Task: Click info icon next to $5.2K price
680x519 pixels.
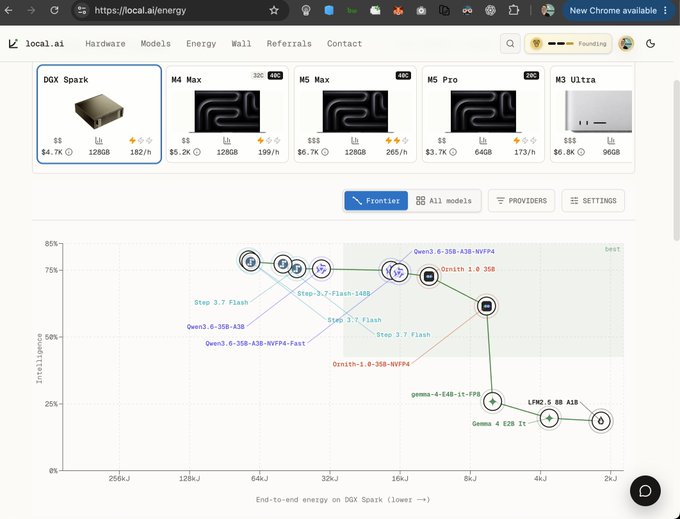Action: click(x=197, y=152)
